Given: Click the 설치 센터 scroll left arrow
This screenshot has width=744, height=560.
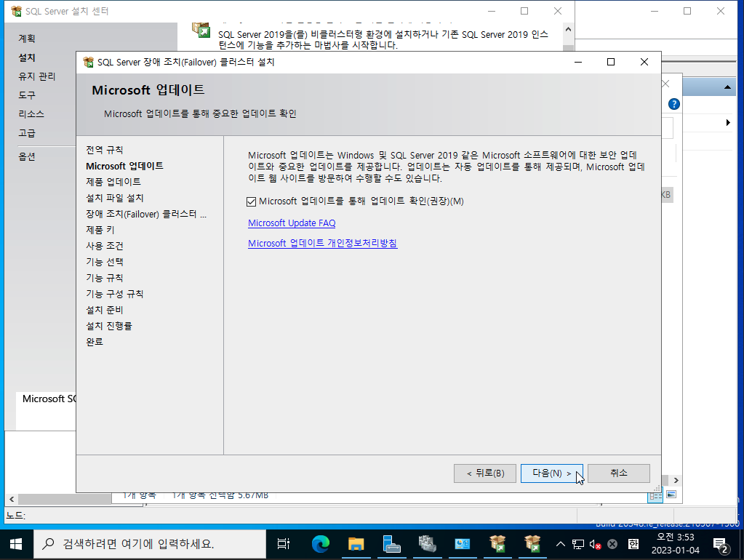Looking at the screenshot, I should point(12,499).
